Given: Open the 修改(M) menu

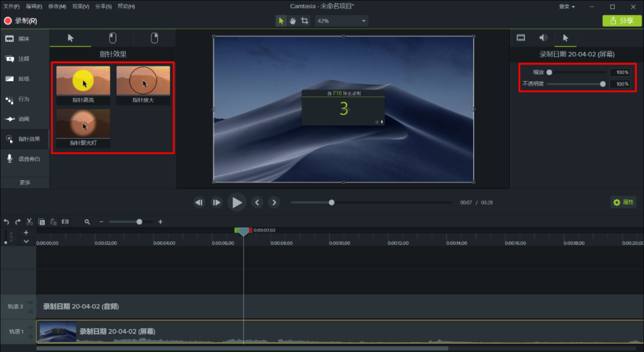Looking at the screenshot, I should [57, 7].
